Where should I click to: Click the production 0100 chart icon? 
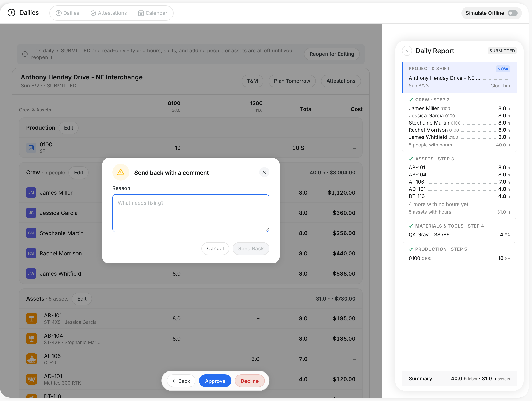pyautogui.click(x=31, y=148)
